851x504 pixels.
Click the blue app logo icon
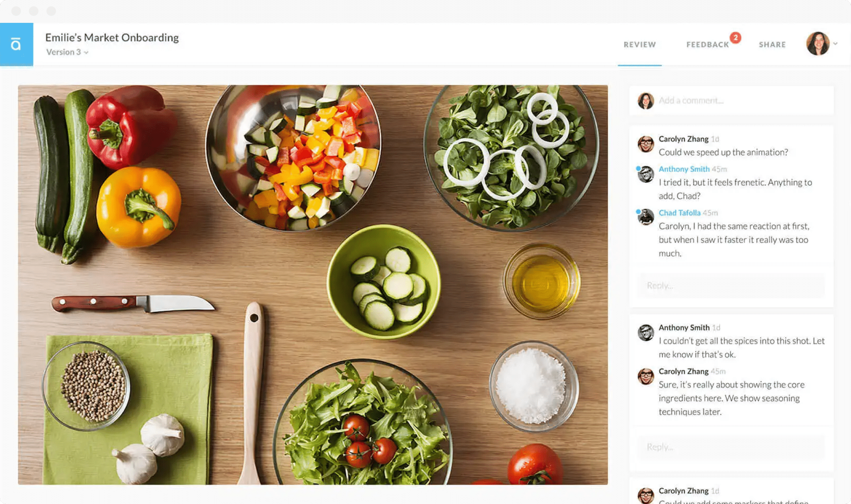(17, 44)
